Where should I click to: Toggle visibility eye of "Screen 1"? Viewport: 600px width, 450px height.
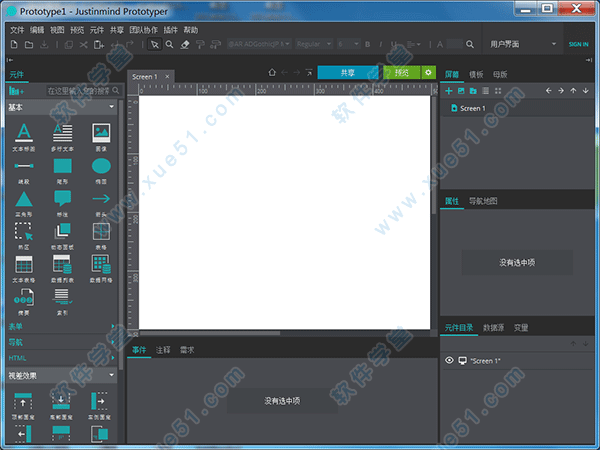[449, 360]
